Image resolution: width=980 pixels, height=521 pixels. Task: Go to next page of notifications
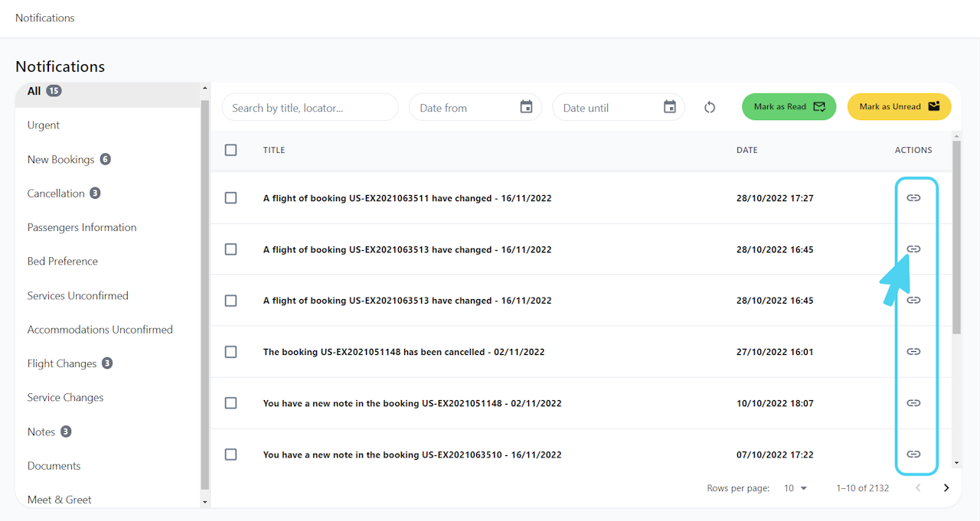point(946,488)
